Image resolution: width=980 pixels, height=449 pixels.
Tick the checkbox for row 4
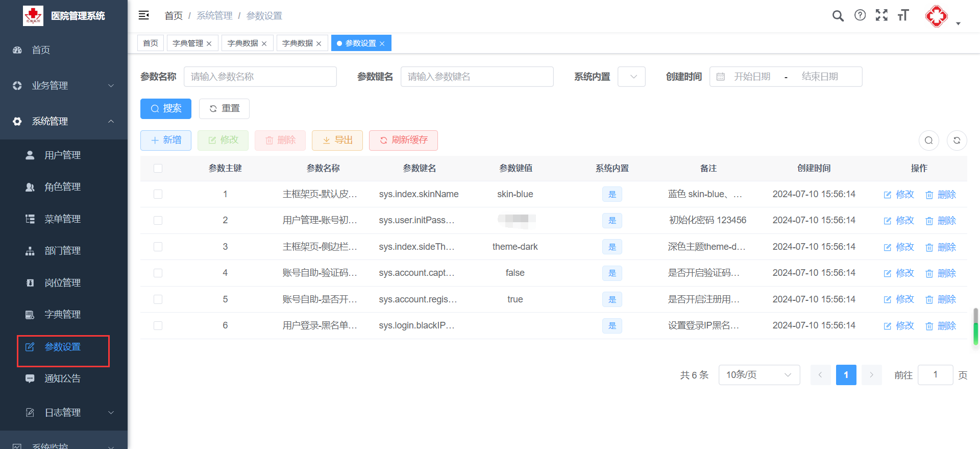click(x=158, y=273)
